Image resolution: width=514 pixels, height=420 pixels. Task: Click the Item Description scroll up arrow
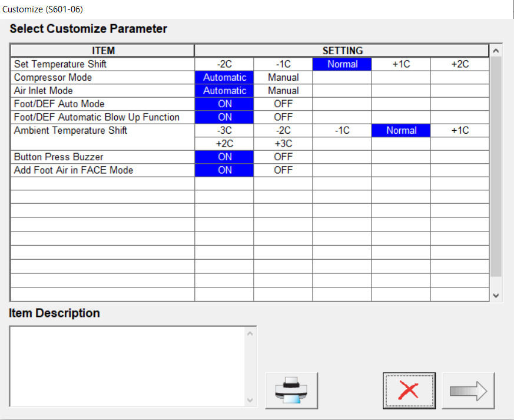click(250, 334)
